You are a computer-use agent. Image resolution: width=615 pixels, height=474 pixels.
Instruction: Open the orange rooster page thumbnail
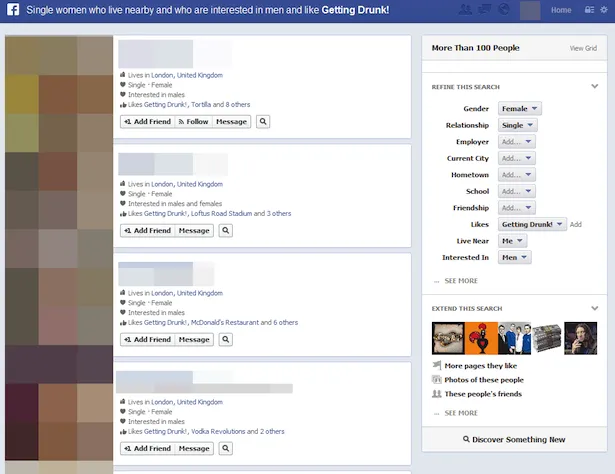pos(481,338)
